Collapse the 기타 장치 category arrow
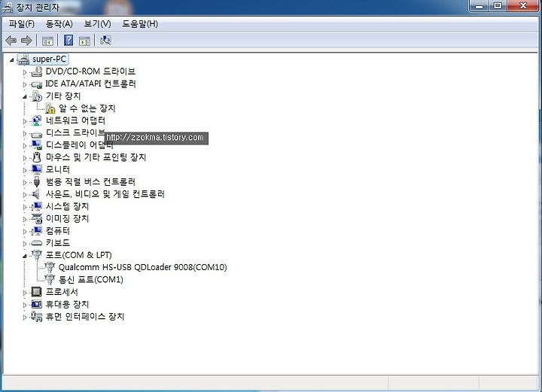Image resolution: width=542 pixels, height=392 pixels. coord(25,97)
